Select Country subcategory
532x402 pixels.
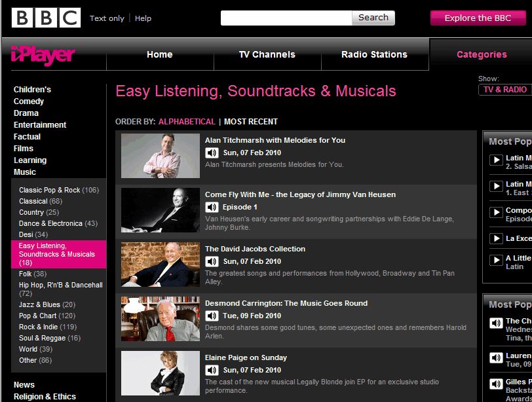coord(39,213)
